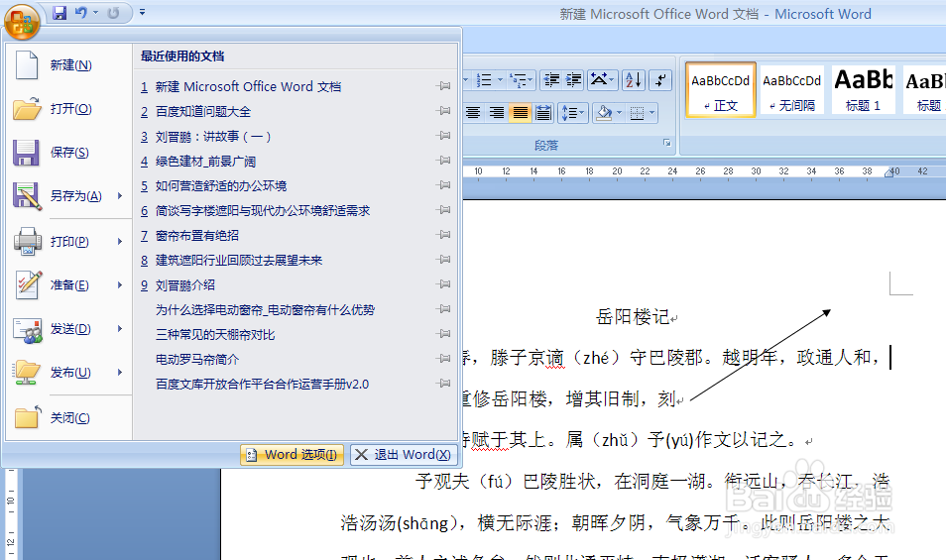Open recent document 为什么选择电动窗帘_电动窗帘有什么优势
The height and width of the screenshot is (560, 946).
(x=265, y=309)
